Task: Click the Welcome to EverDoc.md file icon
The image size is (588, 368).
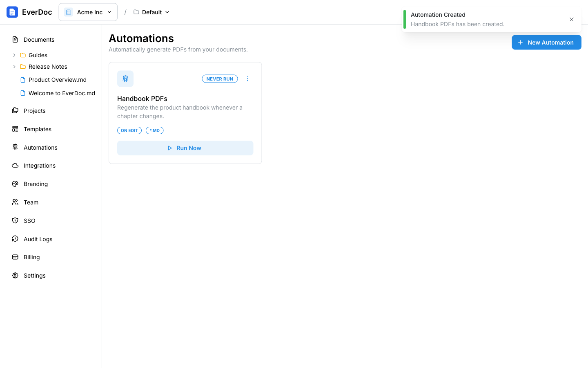Action: click(x=23, y=93)
